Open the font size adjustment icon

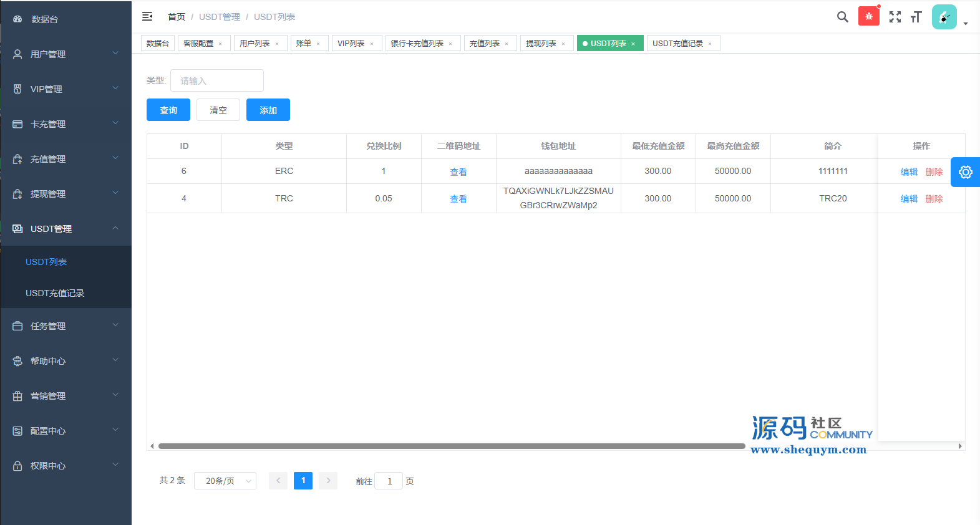[916, 17]
